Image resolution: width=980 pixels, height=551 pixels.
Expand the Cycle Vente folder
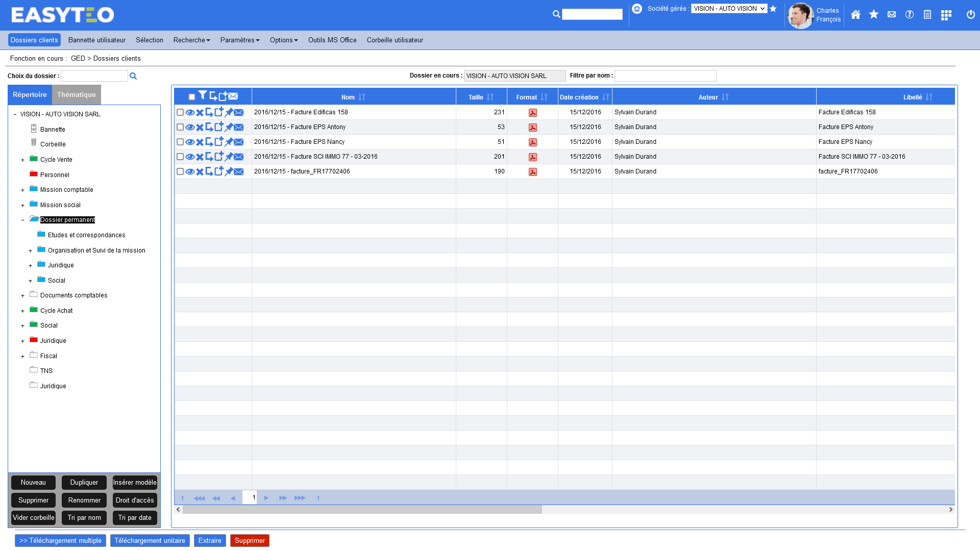tap(22, 160)
